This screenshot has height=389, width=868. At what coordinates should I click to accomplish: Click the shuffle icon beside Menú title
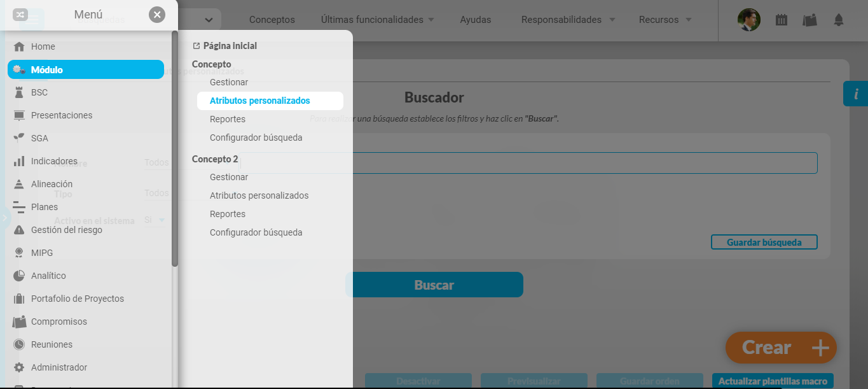(20, 15)
